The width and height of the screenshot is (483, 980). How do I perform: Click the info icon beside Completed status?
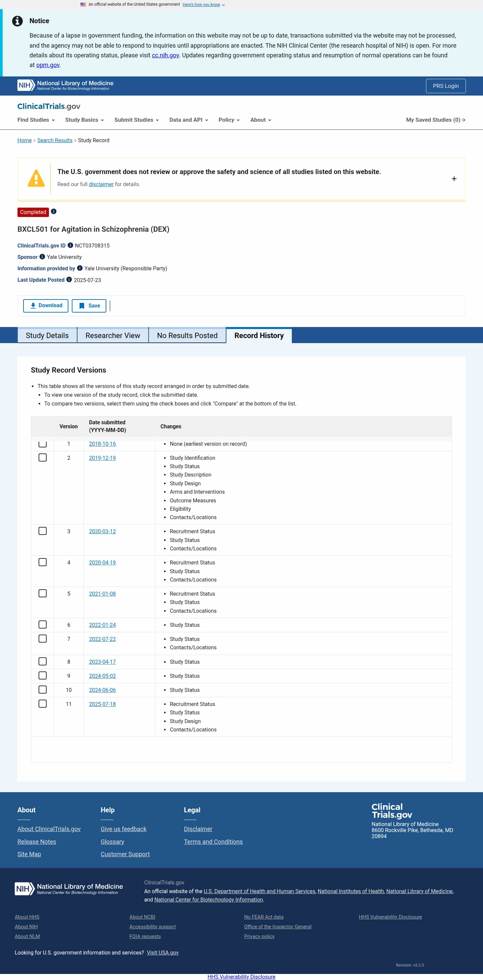coord(54,212)
